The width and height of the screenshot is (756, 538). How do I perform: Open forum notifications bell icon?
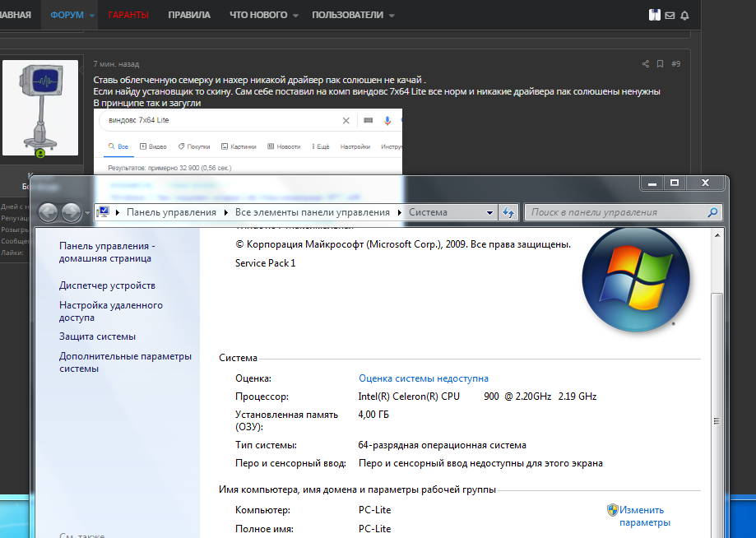pyautogui.click(x=684, y=16)
